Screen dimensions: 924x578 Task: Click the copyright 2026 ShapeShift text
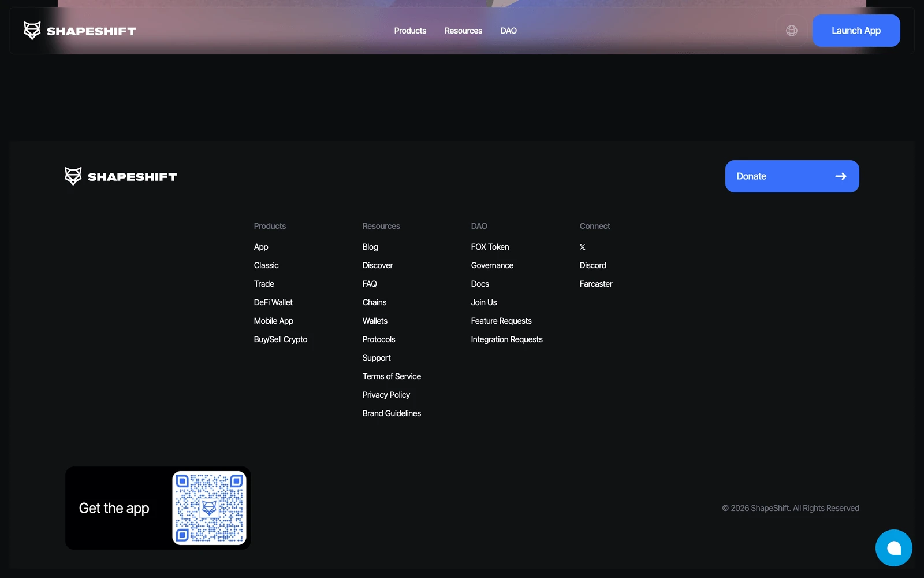(791, 508)
